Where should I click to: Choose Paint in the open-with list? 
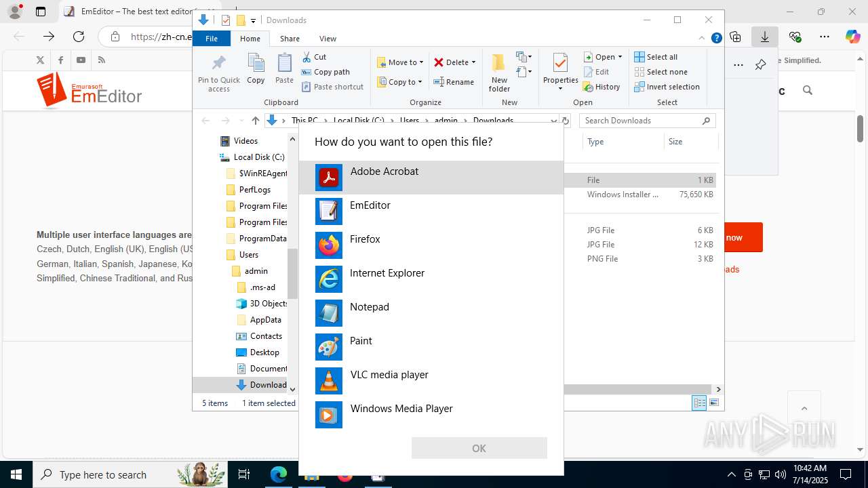point(431,347)
